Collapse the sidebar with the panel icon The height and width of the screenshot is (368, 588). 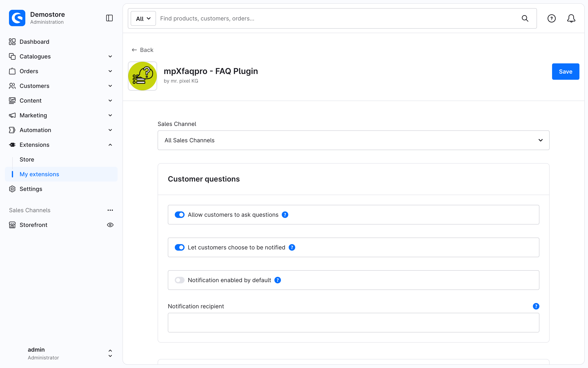coord(109,18)
